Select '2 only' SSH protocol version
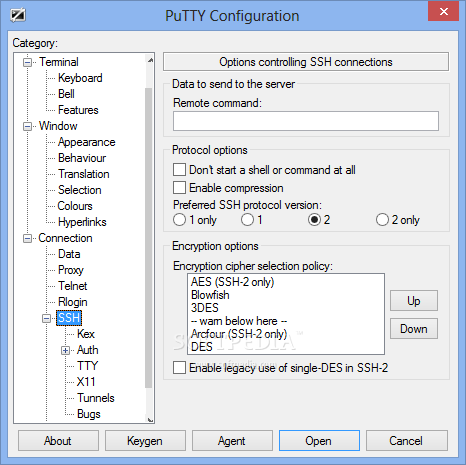Viewport: 466px width, 465px height. [x=382, y=220]
